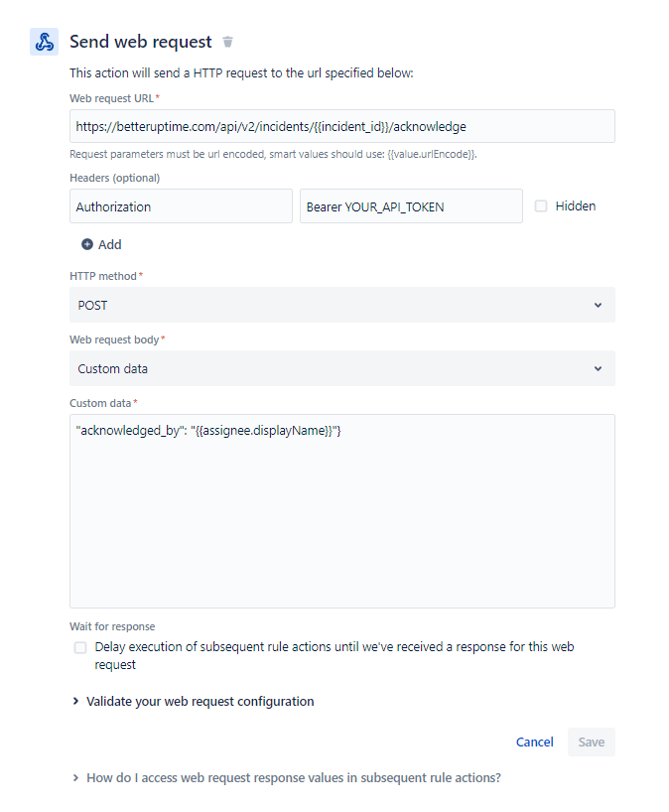Click inside the Custom data text area

coord(341,516)
